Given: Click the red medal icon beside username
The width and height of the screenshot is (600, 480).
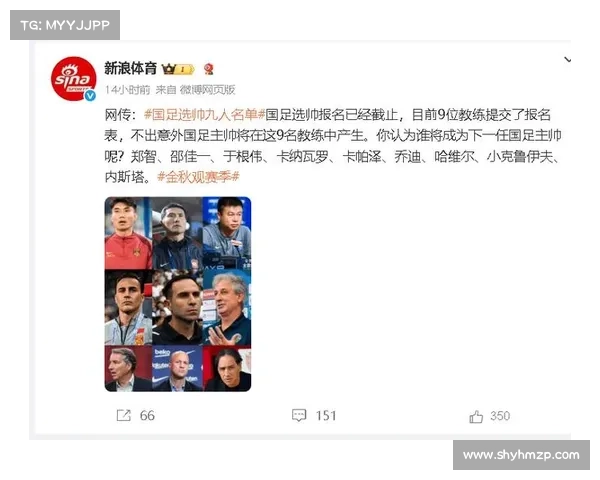Looking at the screenshot, I should 208,69.
